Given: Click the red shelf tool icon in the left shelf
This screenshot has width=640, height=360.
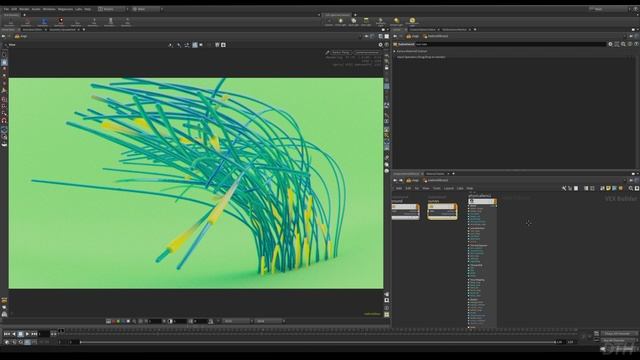Looking at the screenshot, I should [x=61, y=21].
